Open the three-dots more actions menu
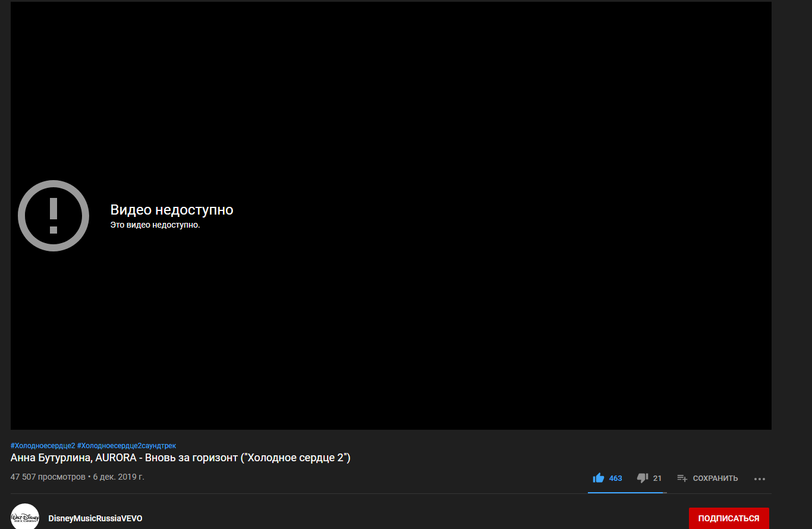 coord(760,478)
